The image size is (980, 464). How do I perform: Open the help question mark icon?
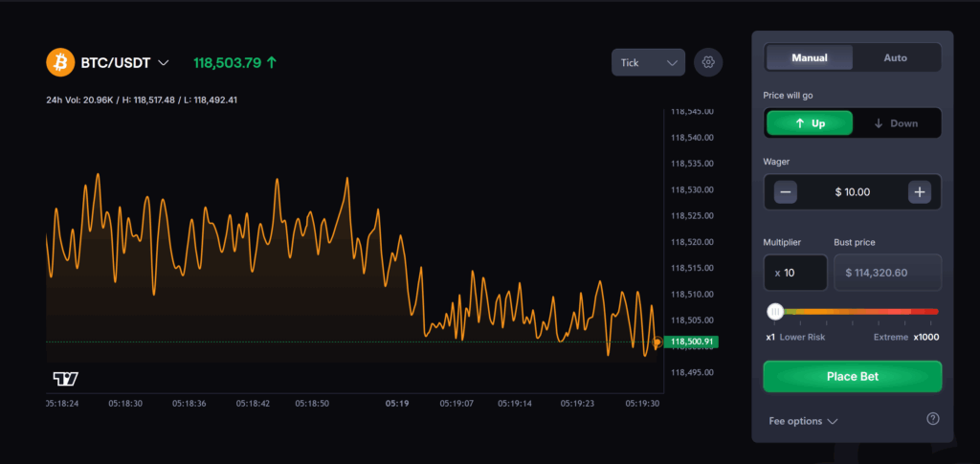tap(932, 419)
